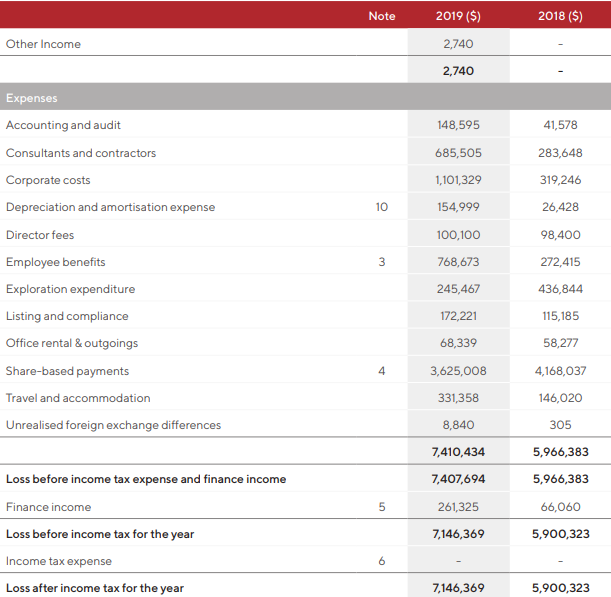Image resolution: width=611 pixels, height=597 pixels.
Task: Select 'Corporate costs' label
Action: click(48, 180)
